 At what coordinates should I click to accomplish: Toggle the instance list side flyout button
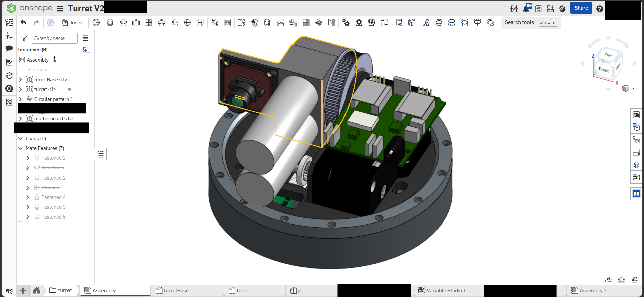pos(100,154)
